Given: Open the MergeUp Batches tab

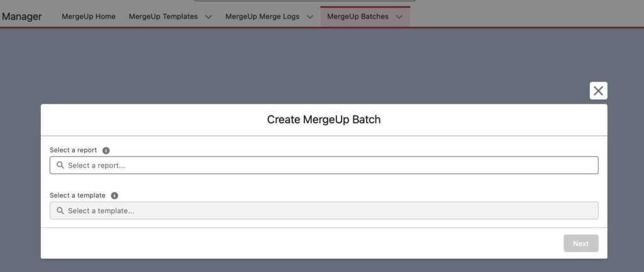Looking at the screenshot, I should click(358, 17).
